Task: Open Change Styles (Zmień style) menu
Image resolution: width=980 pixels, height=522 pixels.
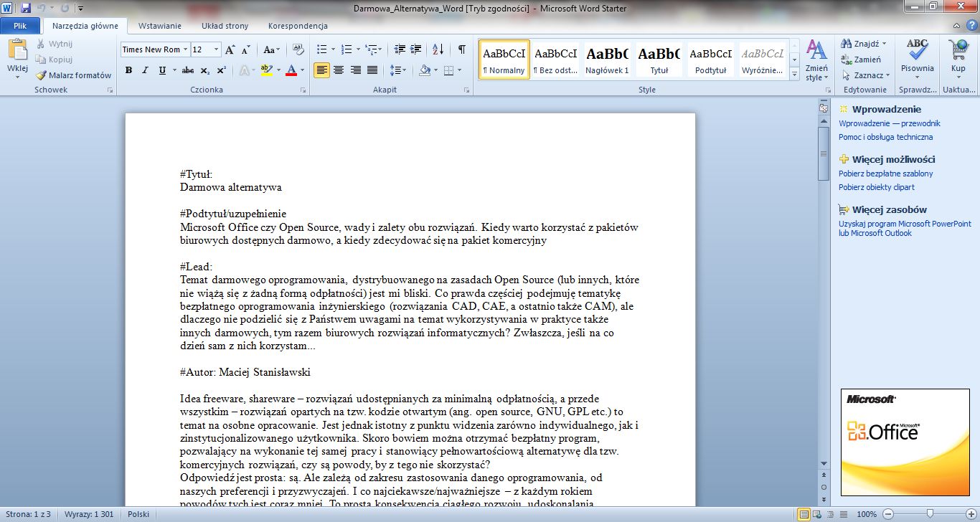Action: pos(816,60)
